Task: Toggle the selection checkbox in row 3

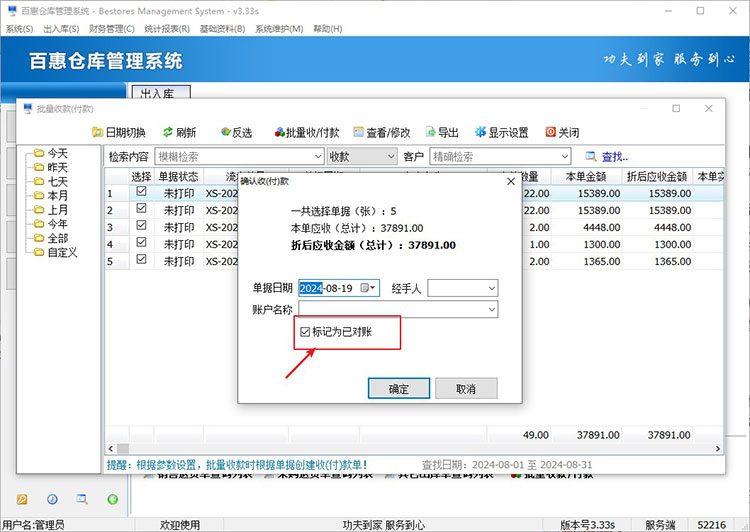Action: click(141, 225)
